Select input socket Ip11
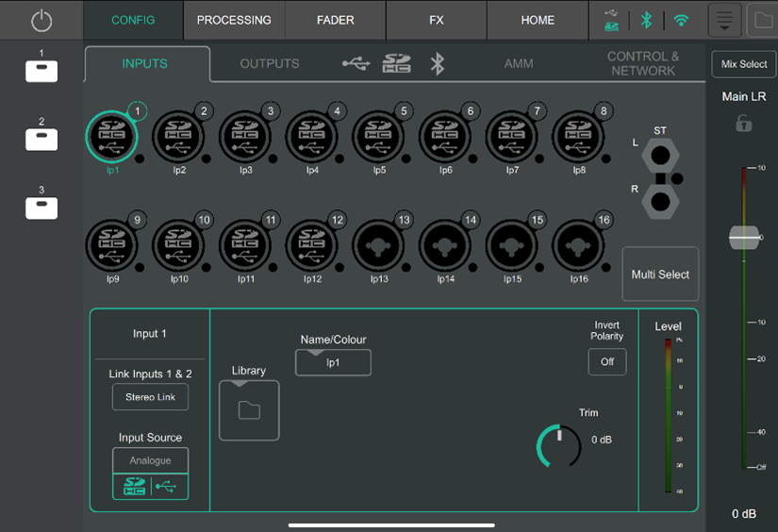This screenshot has width=778, height=532. (245, 245)
